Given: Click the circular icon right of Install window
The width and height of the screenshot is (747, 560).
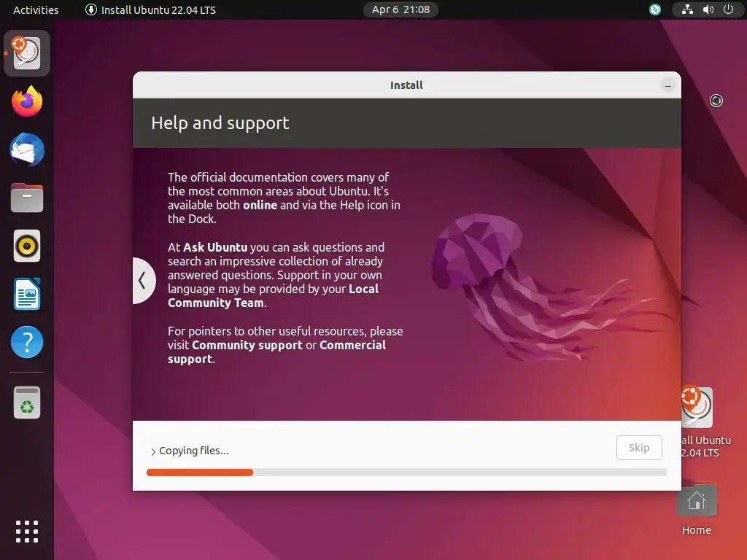Looking at the screenshot, I should (x=716, y=101).
